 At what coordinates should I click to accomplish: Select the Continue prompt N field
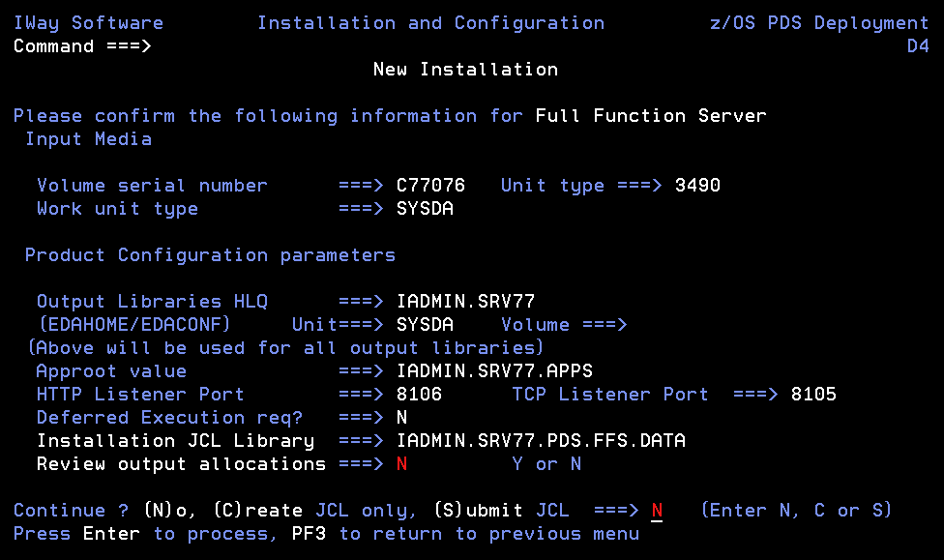click(657, 511)
